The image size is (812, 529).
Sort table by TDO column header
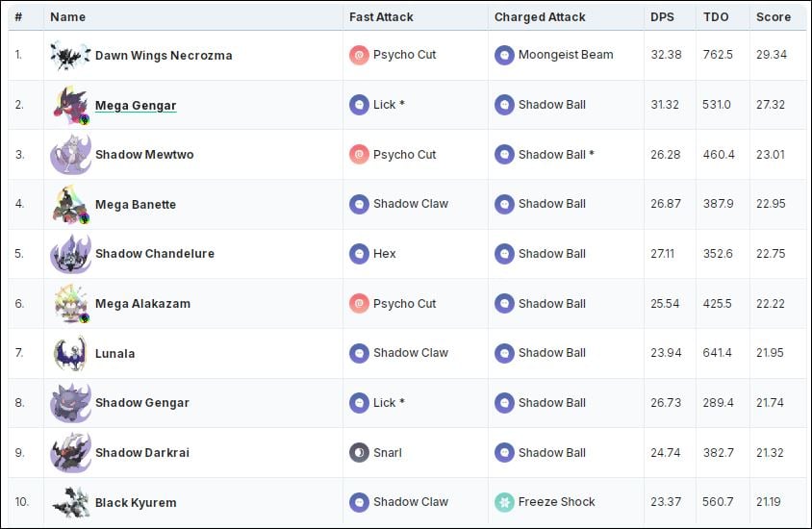tap(715, 16)
